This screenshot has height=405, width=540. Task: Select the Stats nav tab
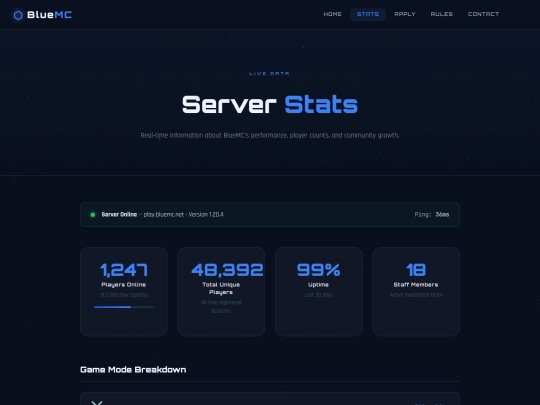point(368,14)
